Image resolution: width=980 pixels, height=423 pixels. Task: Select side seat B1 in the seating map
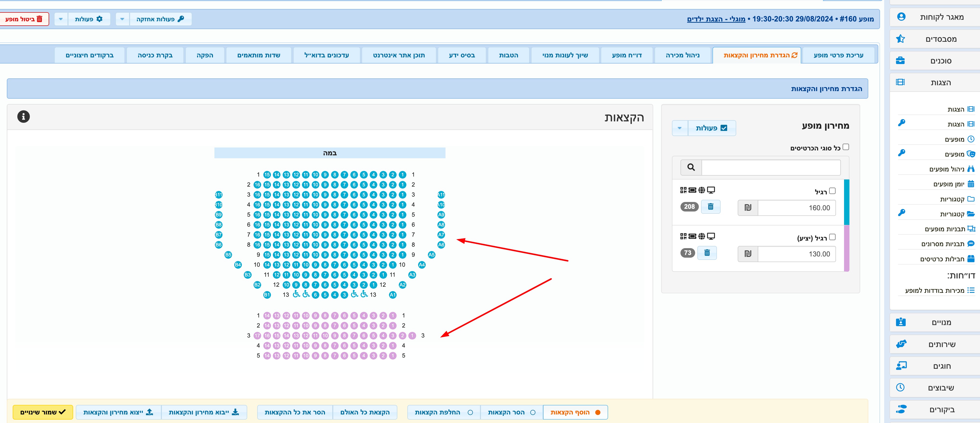(267, 295)
